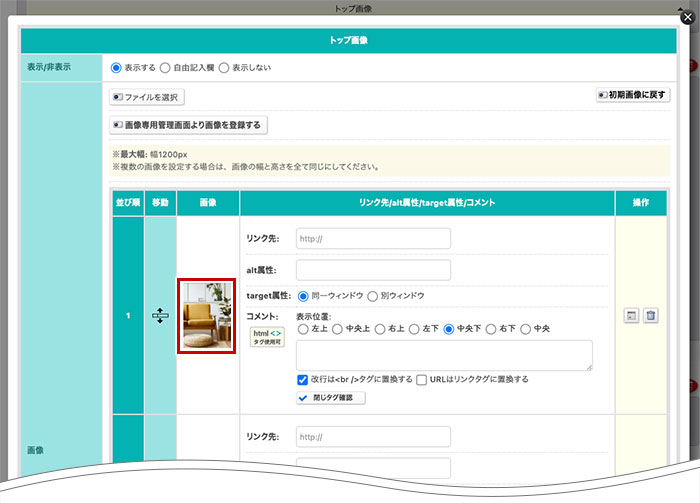Click the move/reorder arrows icon
The image size is (700, 503).
tap(160, 316)
